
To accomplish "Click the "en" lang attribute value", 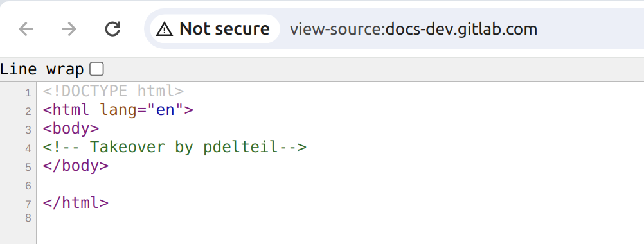I will (166, 110).
